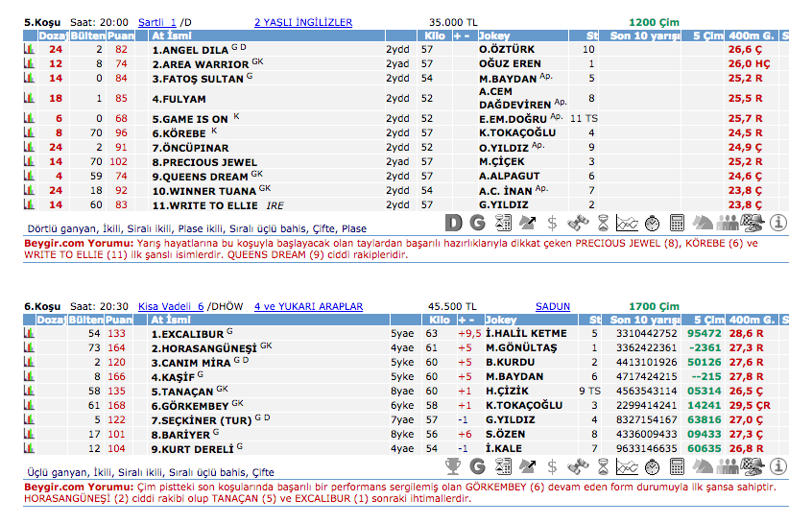The width and height of the screenshot is (812, 524).
Task: Open the 'Şartli 1' race condition link
Action: (157, 22)
